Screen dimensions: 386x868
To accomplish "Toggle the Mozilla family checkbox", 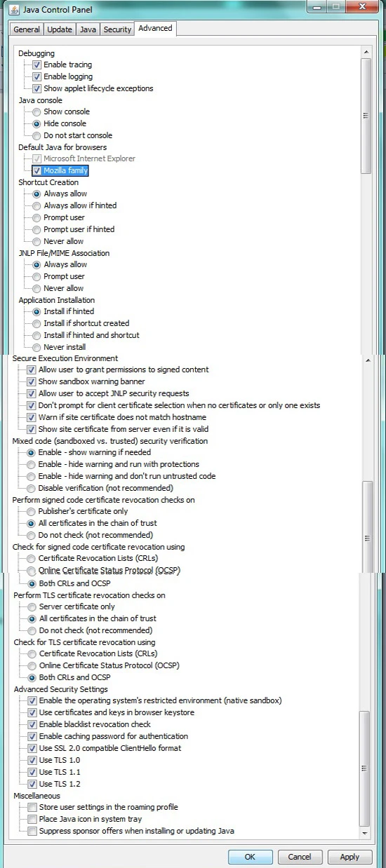I will point(37,170).
